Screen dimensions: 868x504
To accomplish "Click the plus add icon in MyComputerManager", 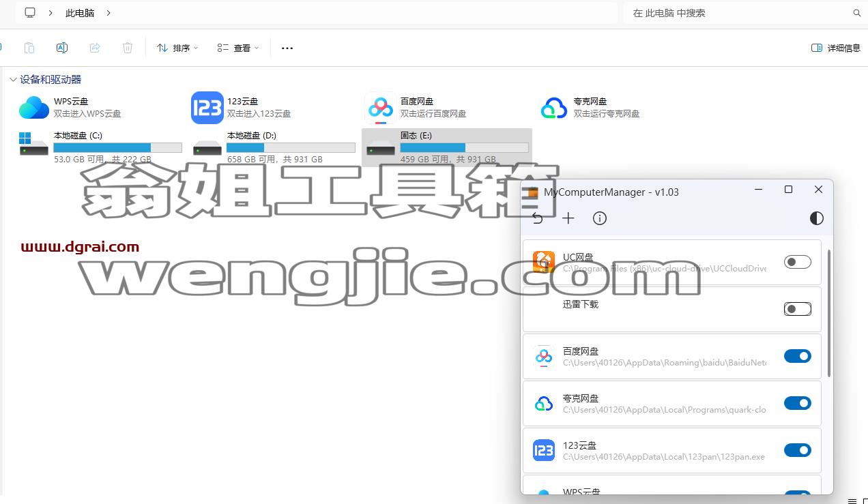I will [568, 218].
